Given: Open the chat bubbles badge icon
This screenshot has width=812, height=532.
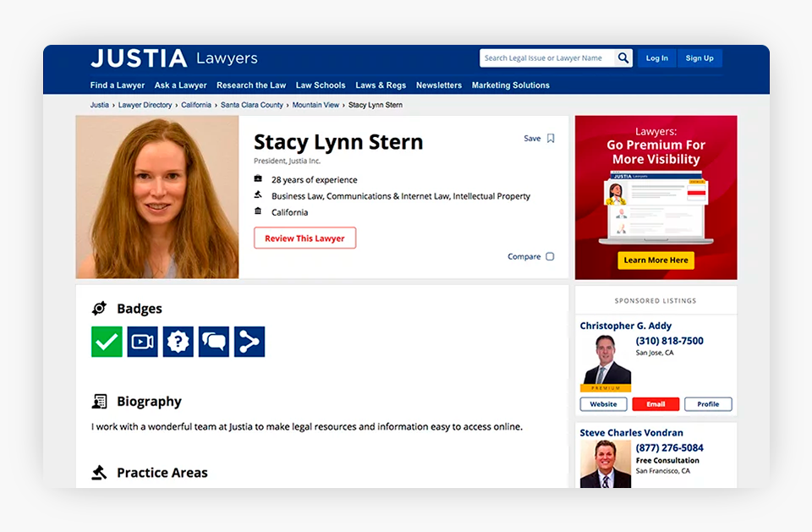Looking at the screenshot, I should pyautogui.click(x=213, y=342).
